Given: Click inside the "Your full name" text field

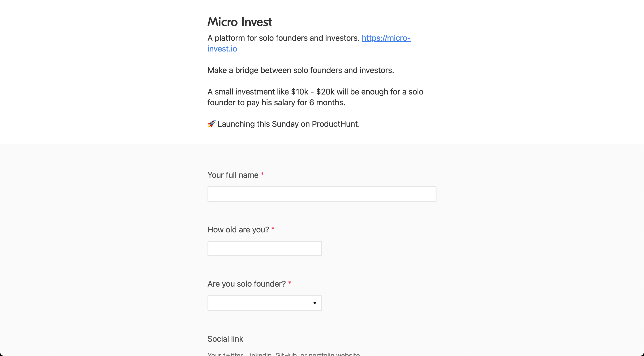Looking at the screenshot, I should (x=322, y=194).
